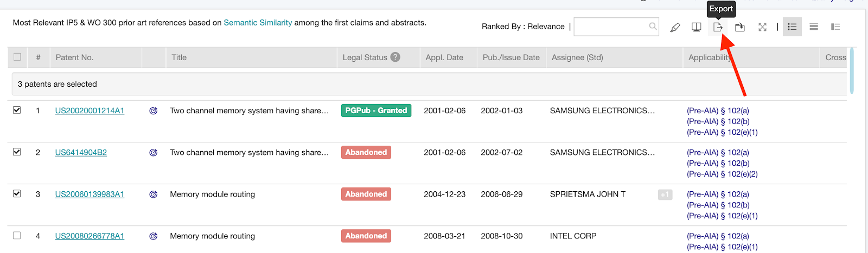This screenshot has height=253, width=868.
Task: Sort by Assignee (Std) column header
Action: click(x=577, y=57)
